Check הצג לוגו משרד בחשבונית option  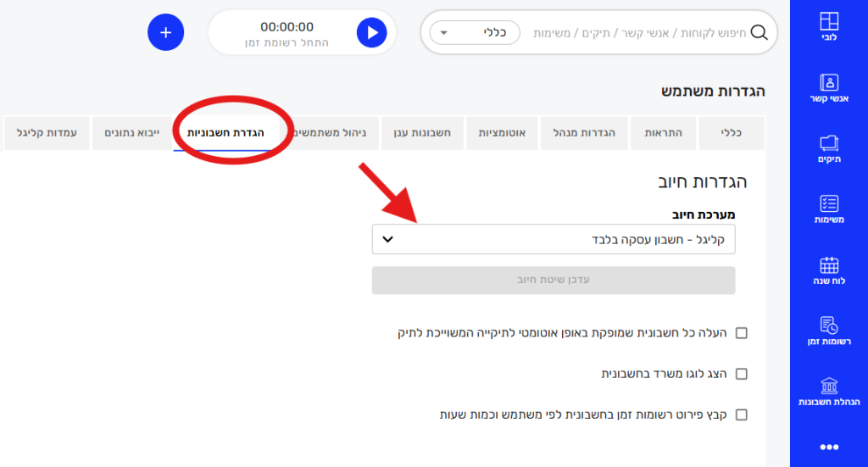coord(742,374)
